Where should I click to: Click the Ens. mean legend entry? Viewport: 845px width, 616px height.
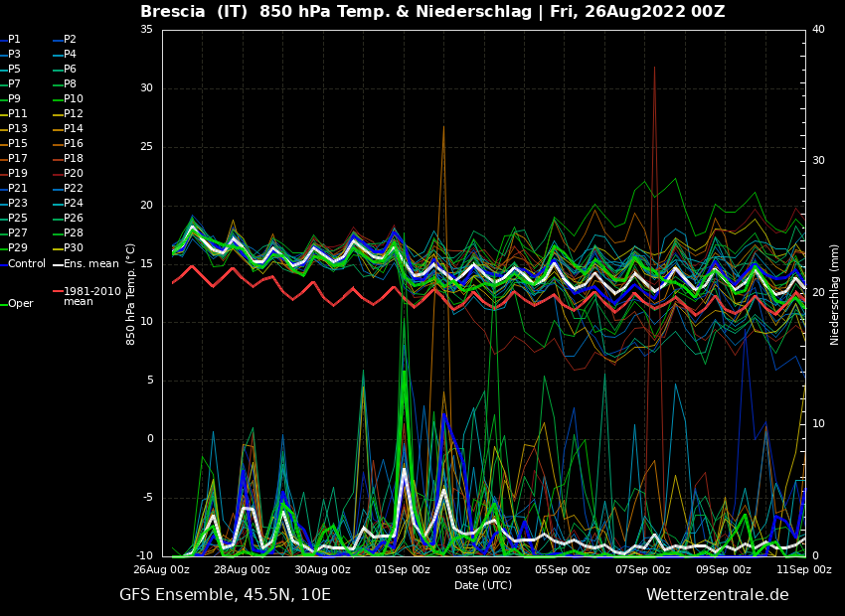(x=89, y=264)
